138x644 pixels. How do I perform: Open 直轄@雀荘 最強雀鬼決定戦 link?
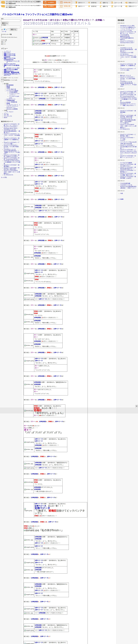(11, 72)
